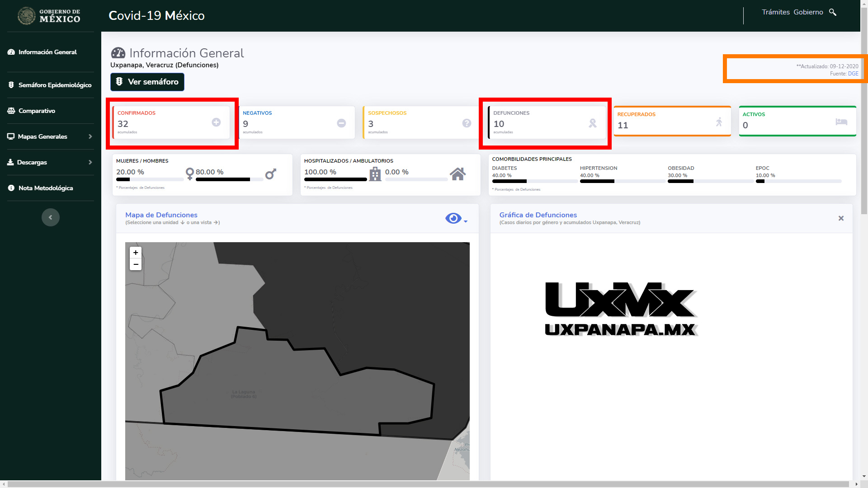868x488 pixels.
Task: Click the hospital building icon
Action: (x=375, y=174)
